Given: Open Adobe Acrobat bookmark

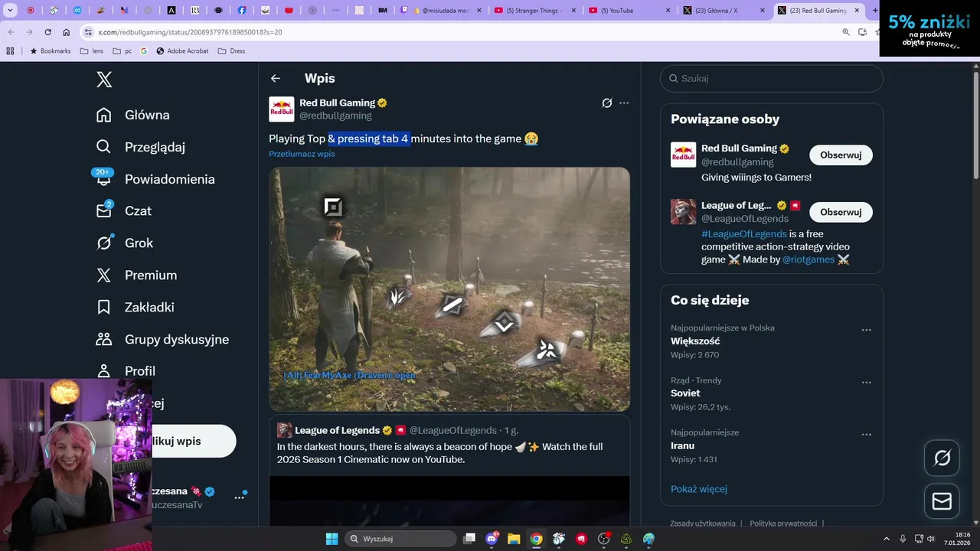Looking at the screenshot, I should coord(182,51).
